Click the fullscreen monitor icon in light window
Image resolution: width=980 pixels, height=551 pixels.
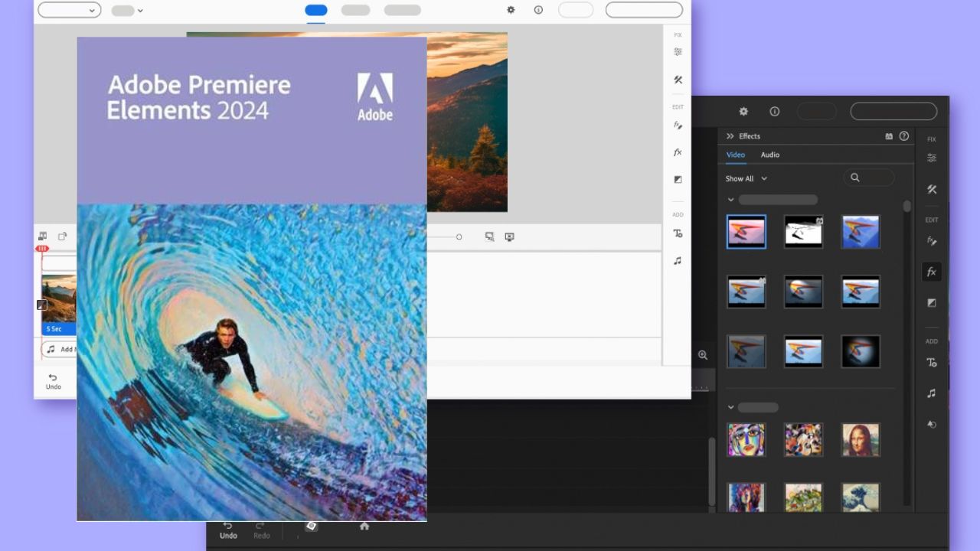[509, 236]
